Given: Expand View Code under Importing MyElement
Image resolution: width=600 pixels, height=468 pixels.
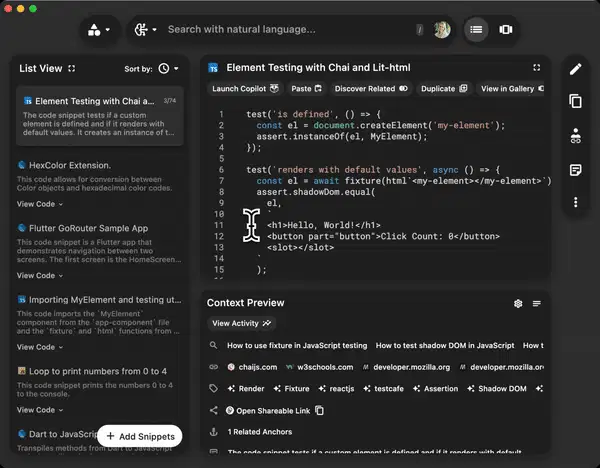Looking at the screenshot, I should [40, 347].
